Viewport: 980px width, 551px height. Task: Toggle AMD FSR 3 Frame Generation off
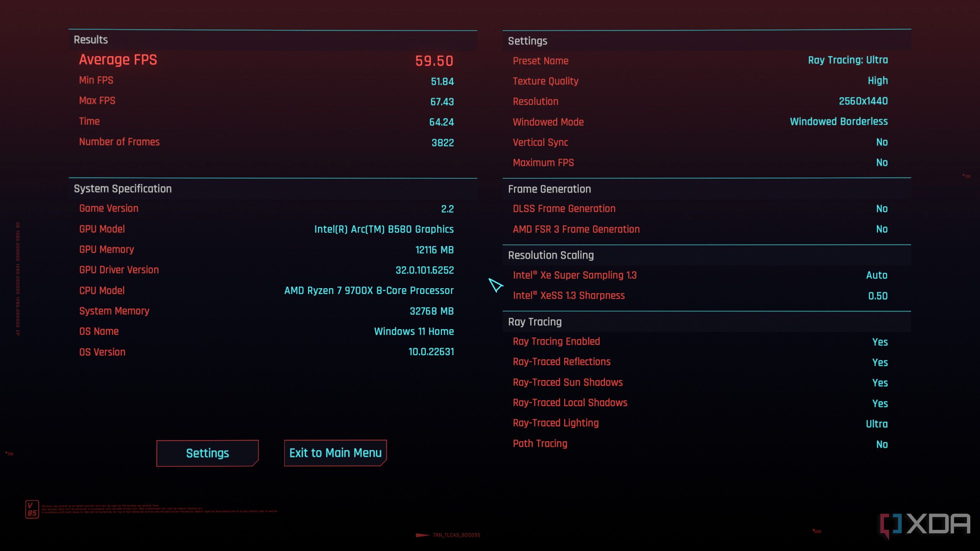tap(881, 229)
